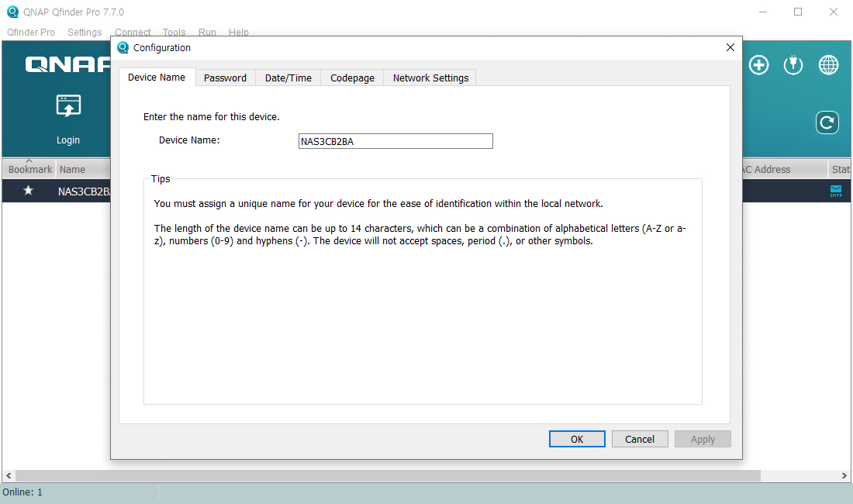Screen dimensions: 853x504
Task: Open the Qfinder Pro menu
Action: 31,33
